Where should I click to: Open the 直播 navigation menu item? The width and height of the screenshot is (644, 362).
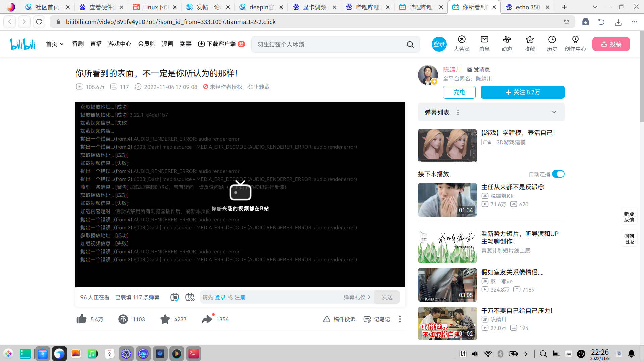(x=96, y=44)
